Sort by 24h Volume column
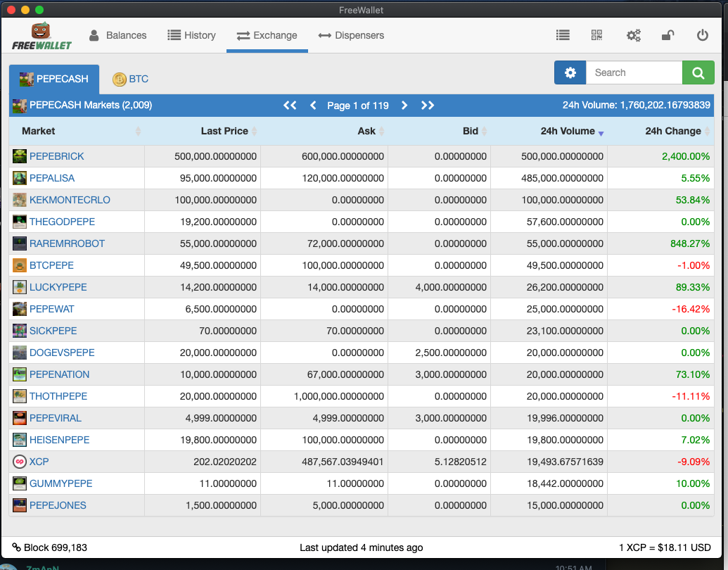 point(549,131)
